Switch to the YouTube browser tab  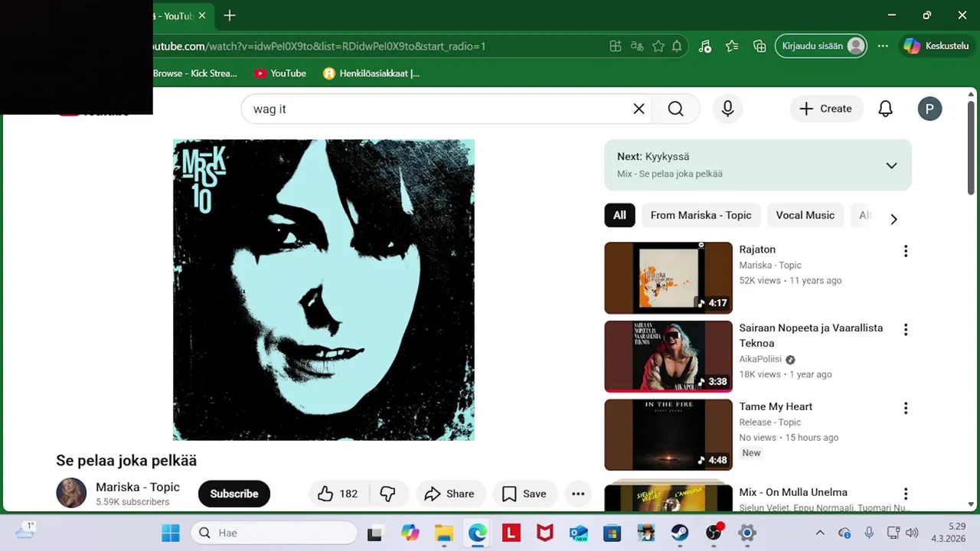(x=174, y=16)
